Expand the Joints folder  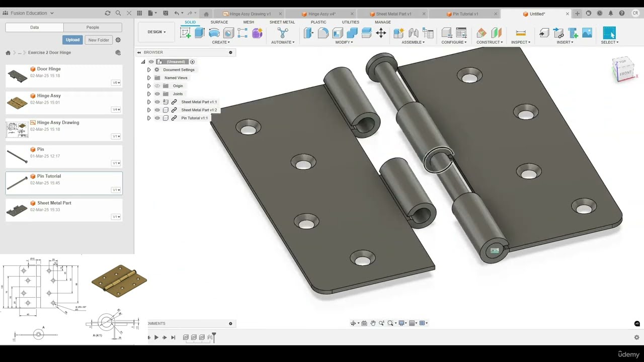[x=149, y=94]
